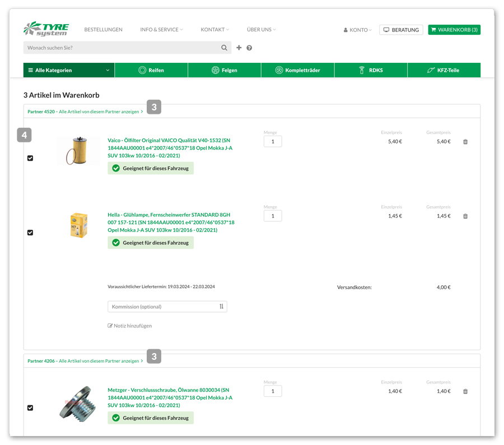Open the Kontakt dropdown menu
Image resolution: width=504 pixels, height=445 pixels.
click(214, 30)
